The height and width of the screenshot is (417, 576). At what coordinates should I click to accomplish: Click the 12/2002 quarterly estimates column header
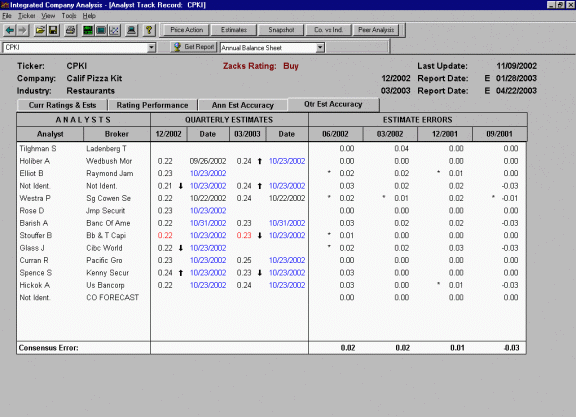(169, 134)
